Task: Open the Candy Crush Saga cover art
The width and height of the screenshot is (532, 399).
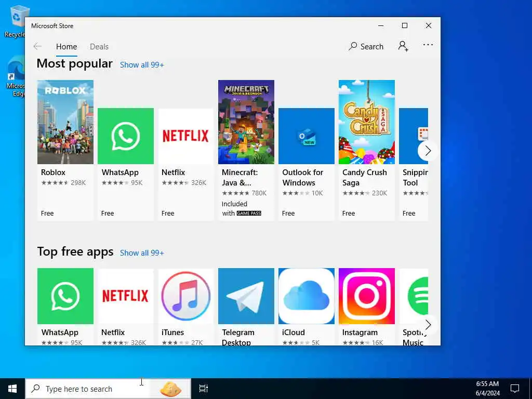Action: 367,122
